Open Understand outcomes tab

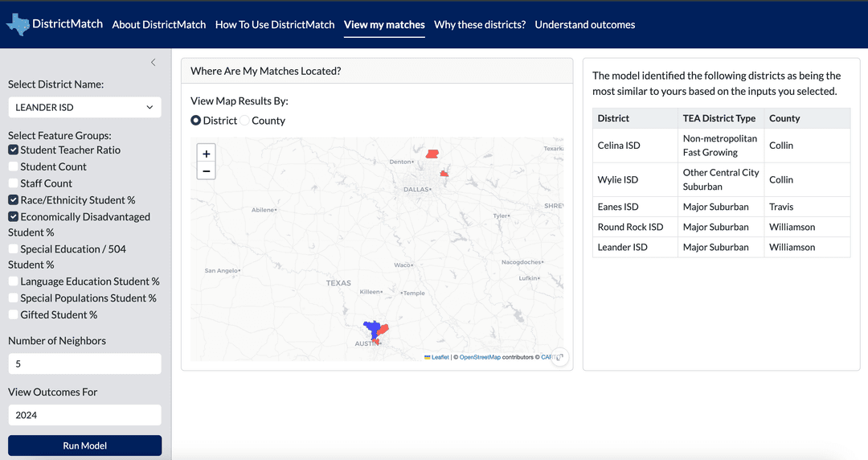tap(584, 24)
